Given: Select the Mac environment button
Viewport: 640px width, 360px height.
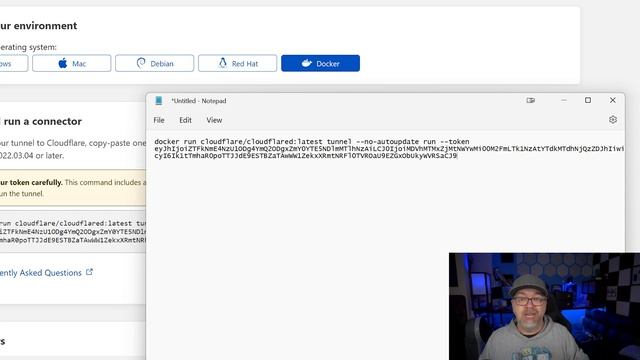Looking at the screenshot, I should [71, 63].
